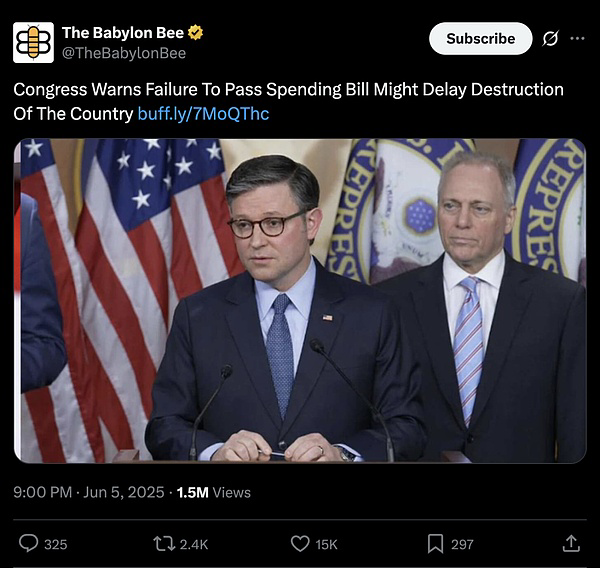
Task: Open the buff.ly/7MoQThc link
Action: [x=203, y=114]
